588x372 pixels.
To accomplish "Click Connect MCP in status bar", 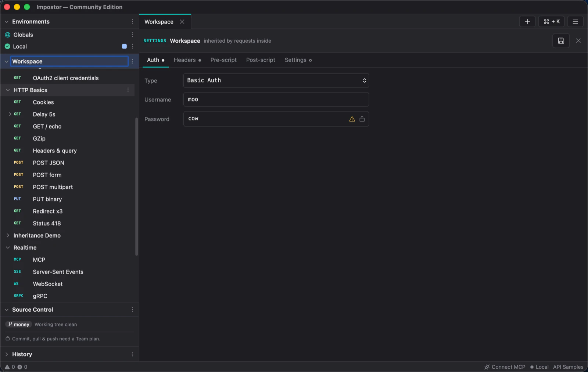I will [x=505, y=367].
